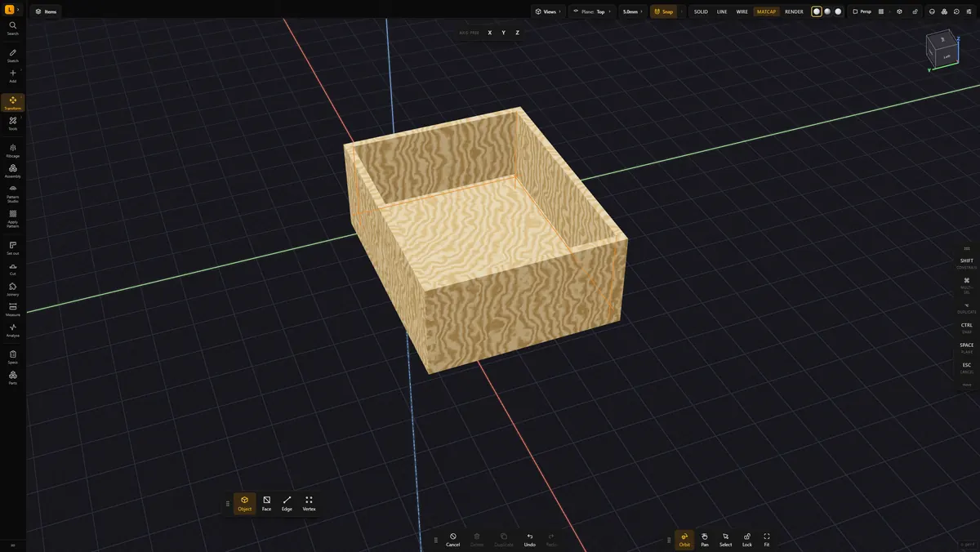
Task: Click the orange app logo icon
Action: tap(9, 9)
